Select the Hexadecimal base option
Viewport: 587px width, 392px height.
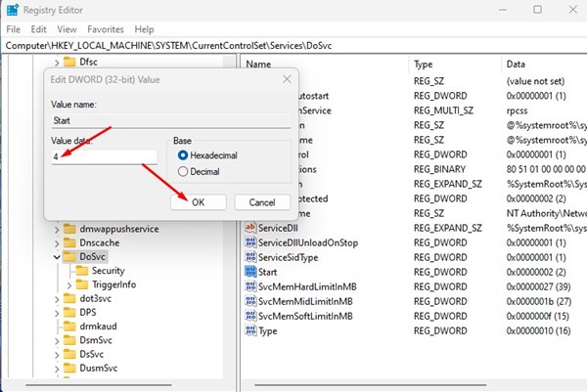point(182,155)
